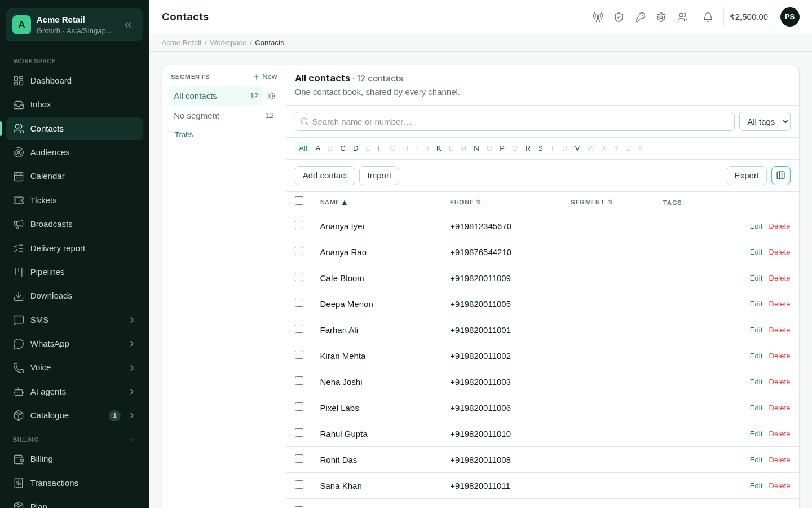Tick the Farhan Ali row checkbox
812x508 pixels.
pos(299,329)
